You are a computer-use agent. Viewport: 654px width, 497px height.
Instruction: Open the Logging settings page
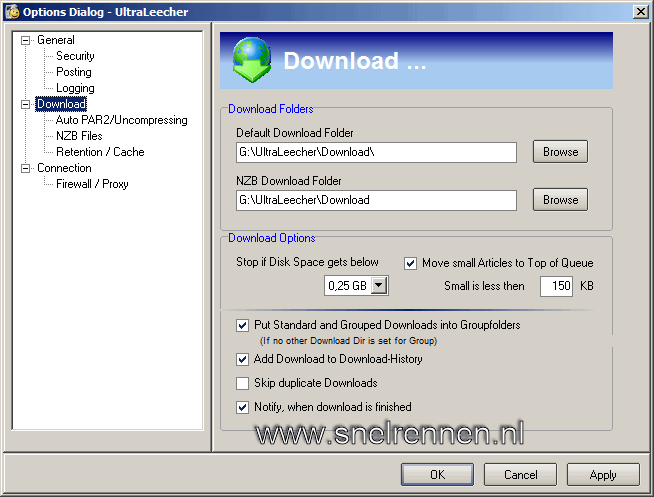(75, 88)
